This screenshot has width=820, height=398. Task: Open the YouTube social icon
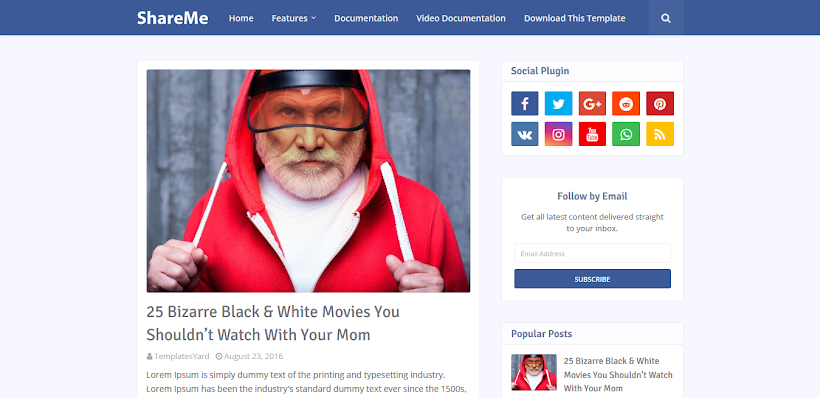592,134
